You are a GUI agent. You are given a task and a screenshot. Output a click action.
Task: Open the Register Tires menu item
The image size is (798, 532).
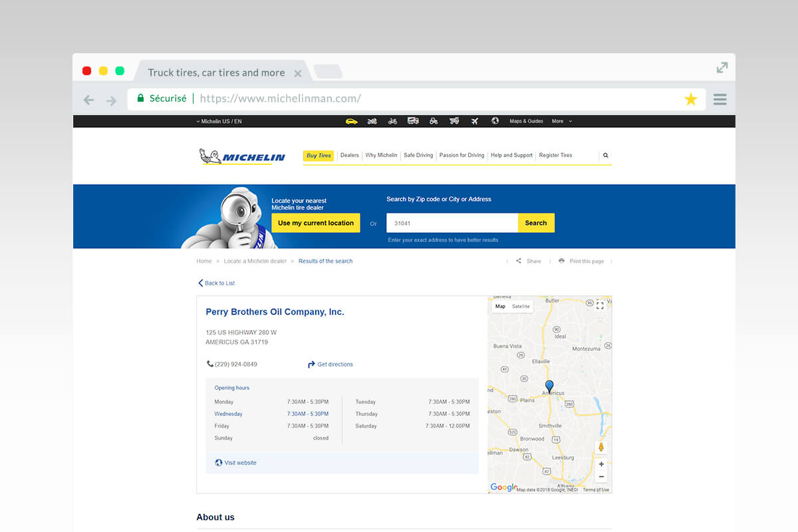555,155
